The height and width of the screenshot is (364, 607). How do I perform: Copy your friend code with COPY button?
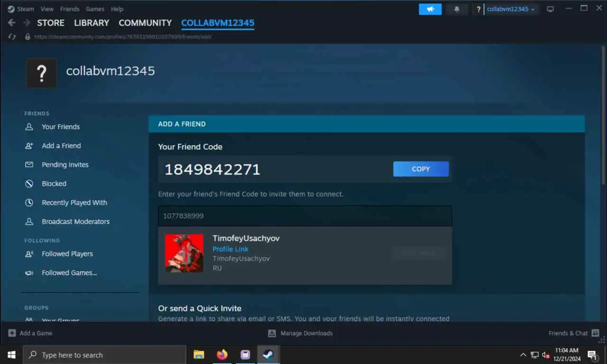(x=421, y=169)
